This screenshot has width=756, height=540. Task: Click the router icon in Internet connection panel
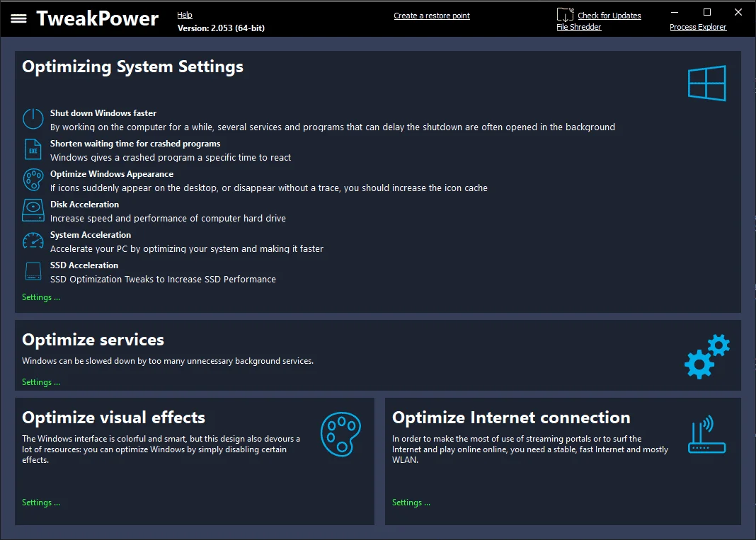pos(707,435)
